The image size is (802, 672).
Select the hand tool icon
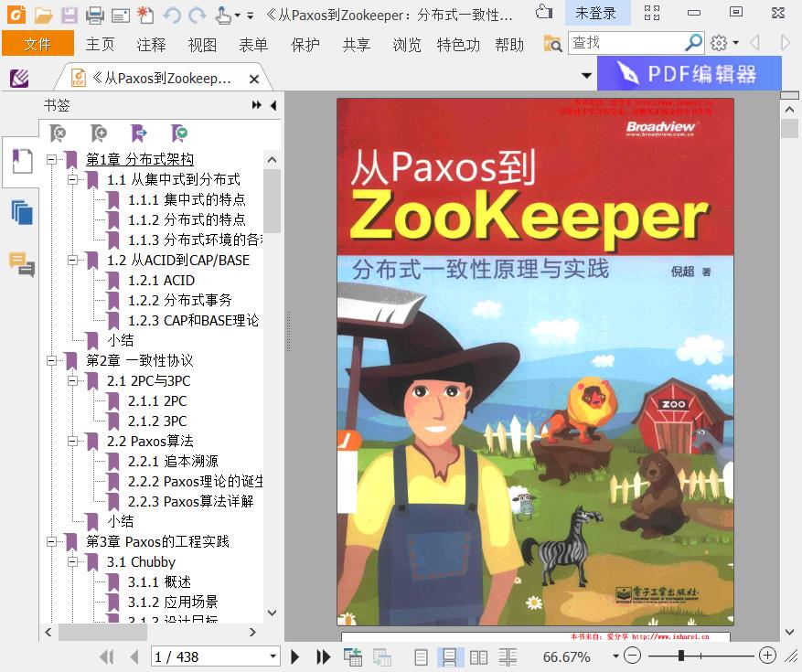tap(223, 16)
